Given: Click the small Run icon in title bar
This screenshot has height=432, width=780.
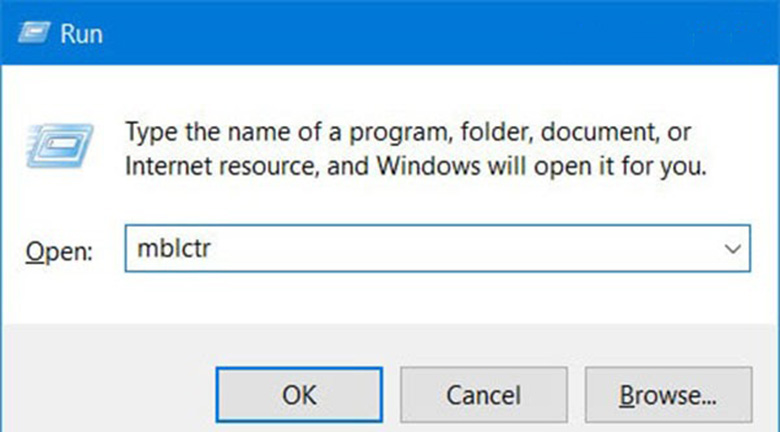Looking at the screenshot, I should [x=34, y=33].
